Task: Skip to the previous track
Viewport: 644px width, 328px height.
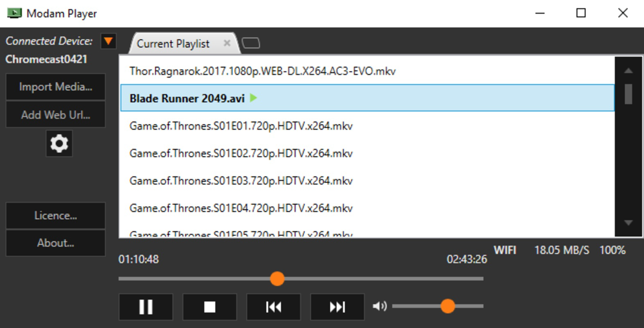Action: pyautogui.click(x=273, y=307)
